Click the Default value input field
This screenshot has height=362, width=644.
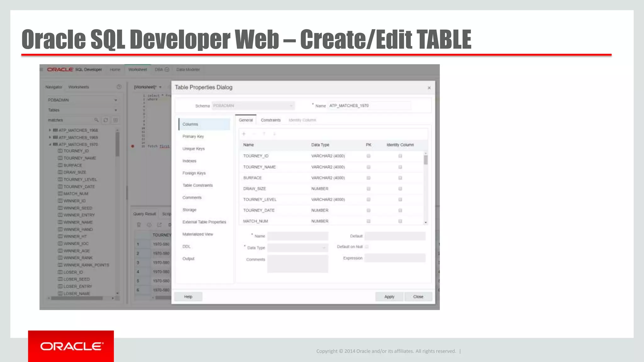395,236
